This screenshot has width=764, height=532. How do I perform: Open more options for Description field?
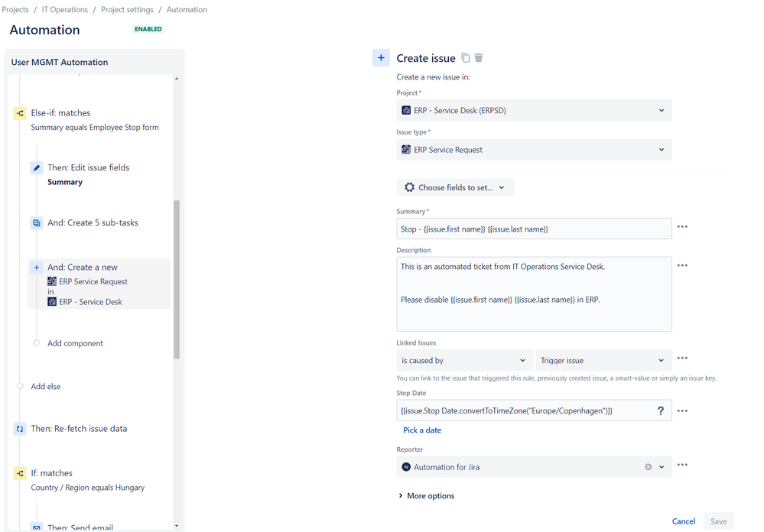682,265
